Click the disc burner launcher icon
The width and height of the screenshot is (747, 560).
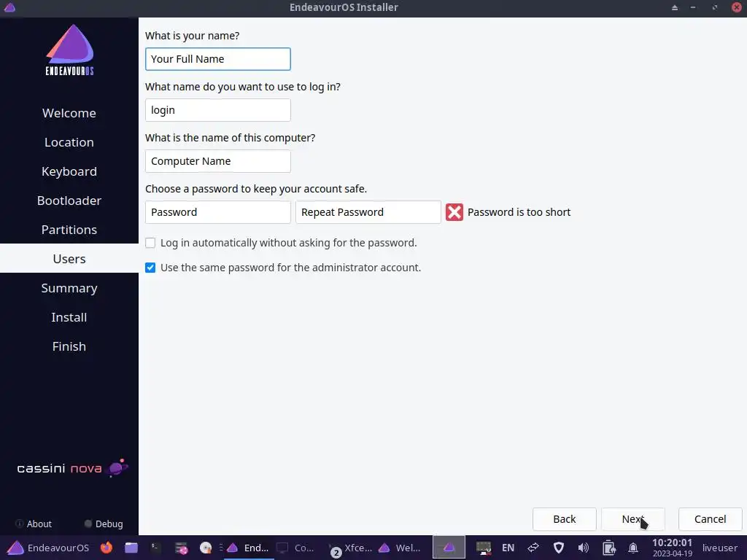click(205, 548)
